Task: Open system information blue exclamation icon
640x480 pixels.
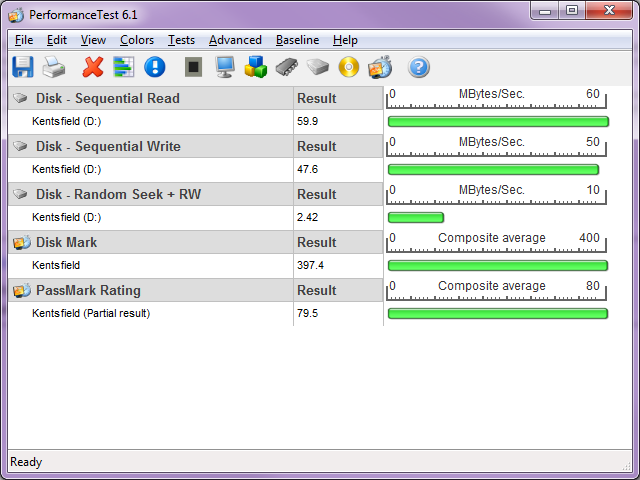Action: pyautogui.click(x=155, y=67)
